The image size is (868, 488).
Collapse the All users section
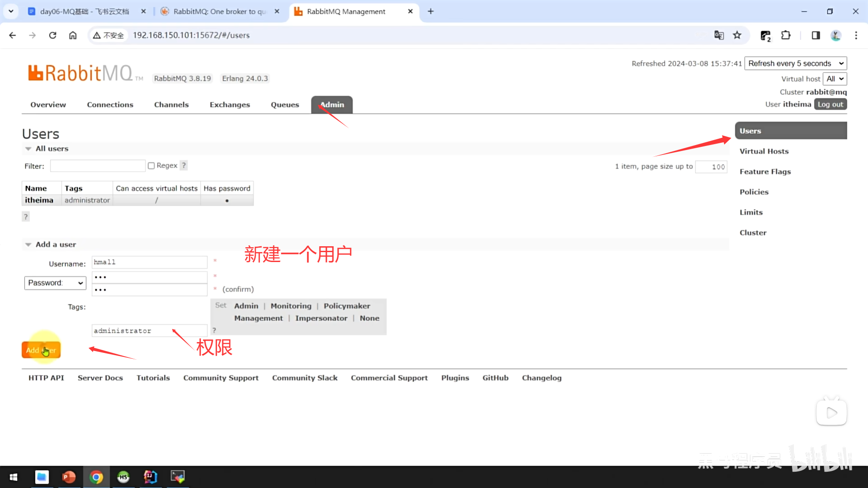coord(28,149)
